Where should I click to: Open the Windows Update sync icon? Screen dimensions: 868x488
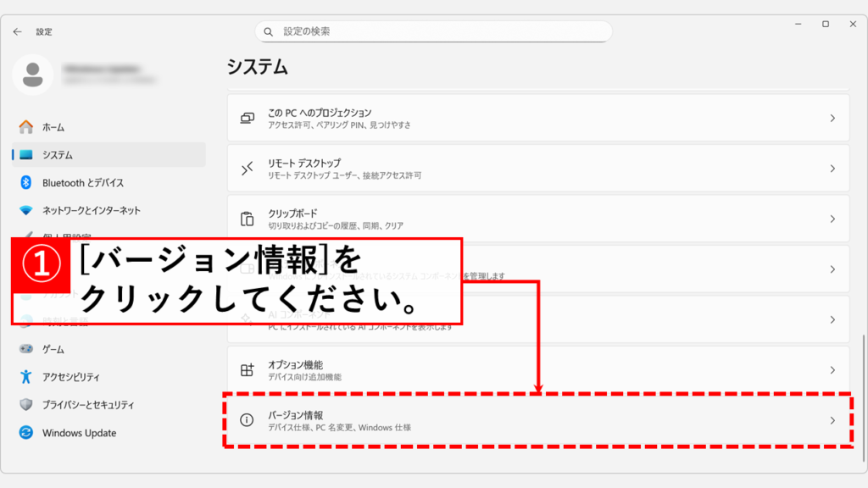click(26, 433)
